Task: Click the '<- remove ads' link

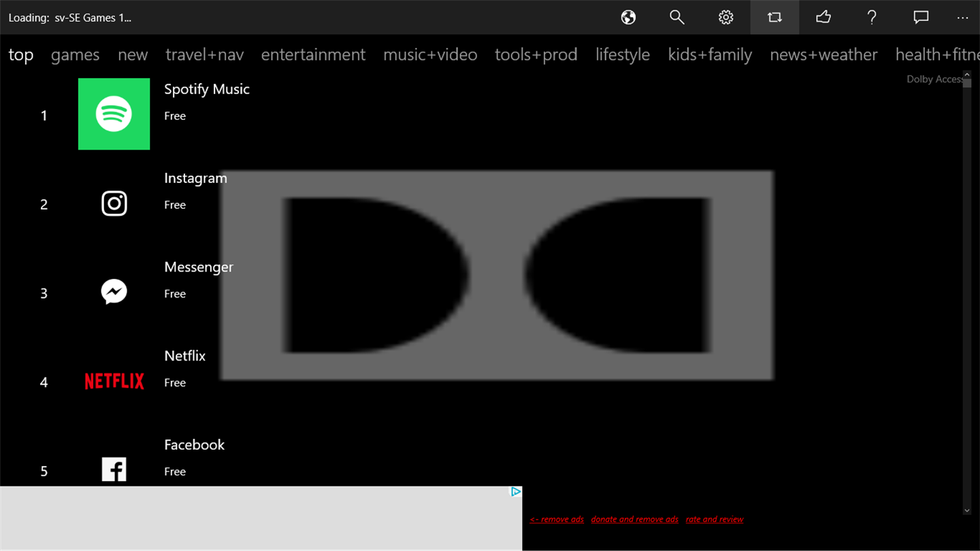Action: [557, 519]
